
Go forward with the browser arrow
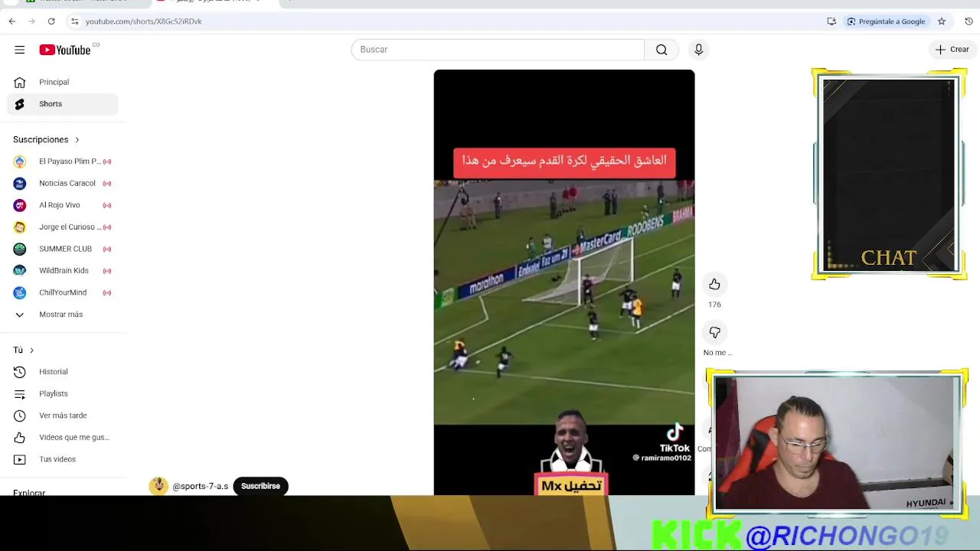click(31, 21)
